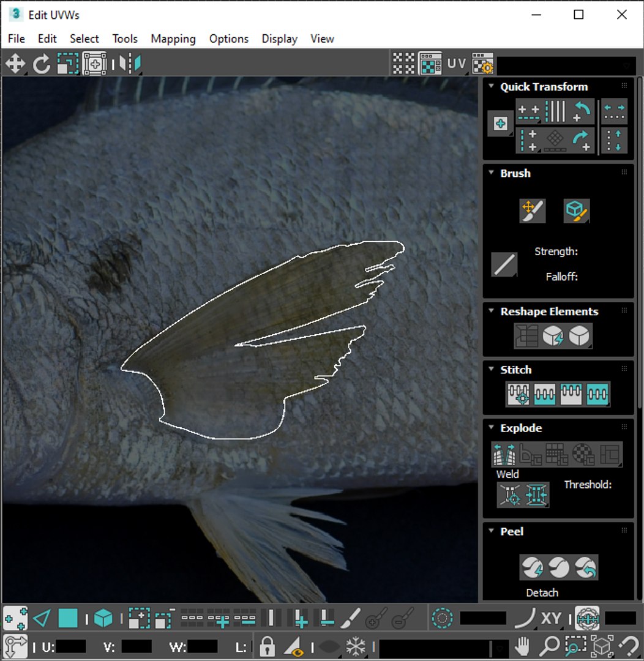644x661 pixels.
Task: Click Stitch To Source icon
Action: tap(571, 394)
